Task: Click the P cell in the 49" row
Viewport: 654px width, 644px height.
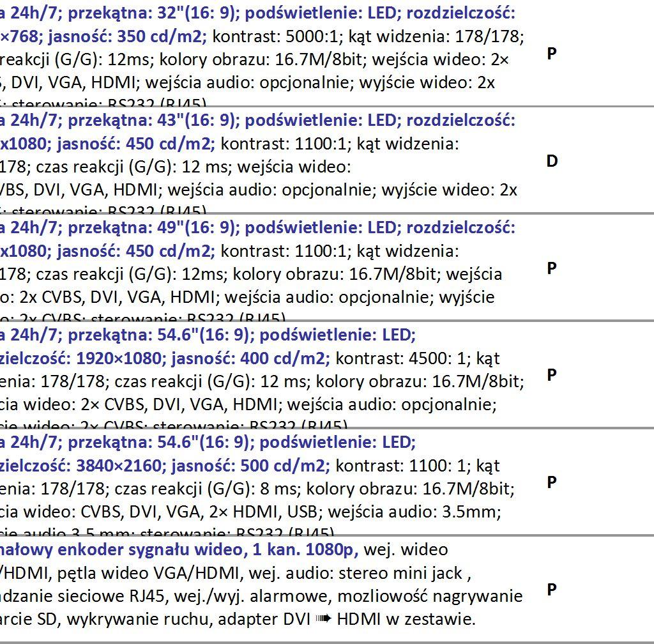Action: click(x=551, y=268)
